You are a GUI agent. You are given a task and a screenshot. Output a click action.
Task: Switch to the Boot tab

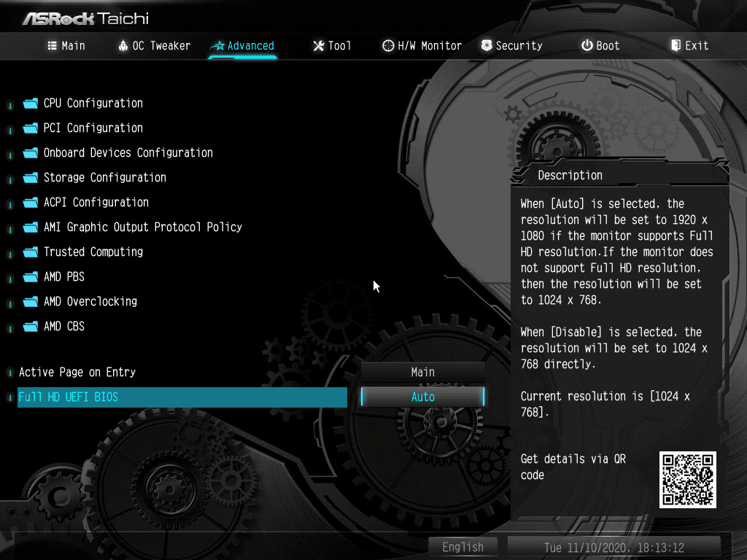pos(600,46)
